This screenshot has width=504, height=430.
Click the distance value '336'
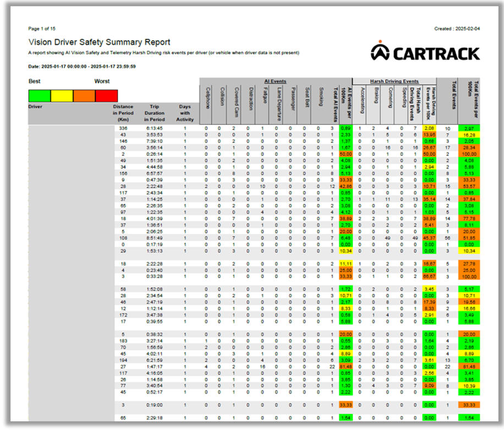(x=123, y=128)
